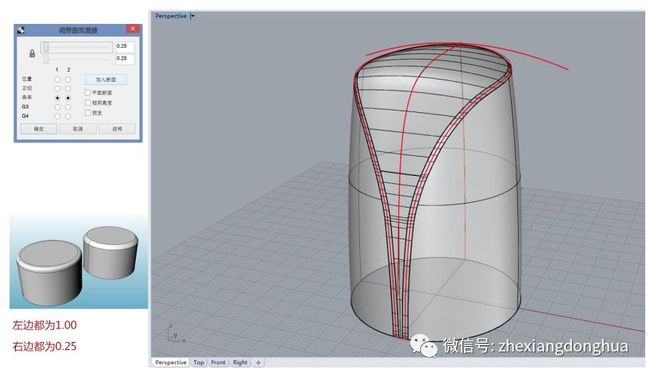Switch to the Perspective viewport tab
Viewport: 650px width, 377px height.
pos(171,362)
